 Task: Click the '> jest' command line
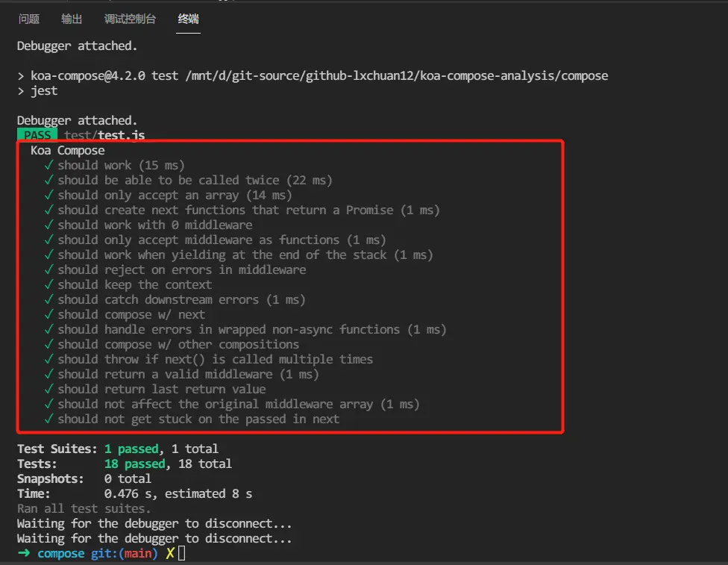pyautogui.click(x=37, y=90)
